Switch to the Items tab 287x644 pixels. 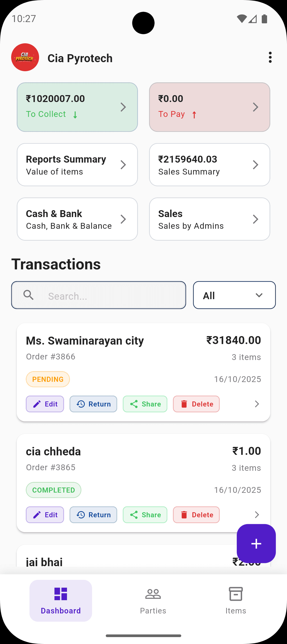(x=236, y=600)
